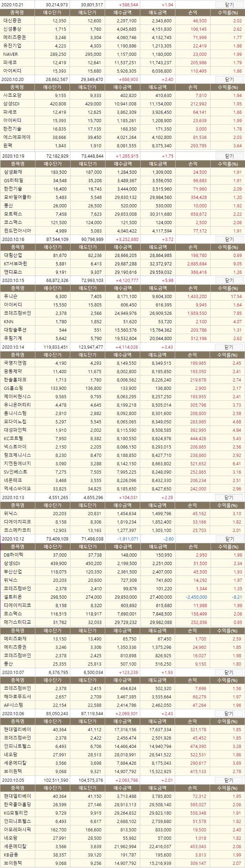This screenshot has width=245, height=868.
Task: Click the 모바일어플라 stock name
Action: tap(17, 197)
